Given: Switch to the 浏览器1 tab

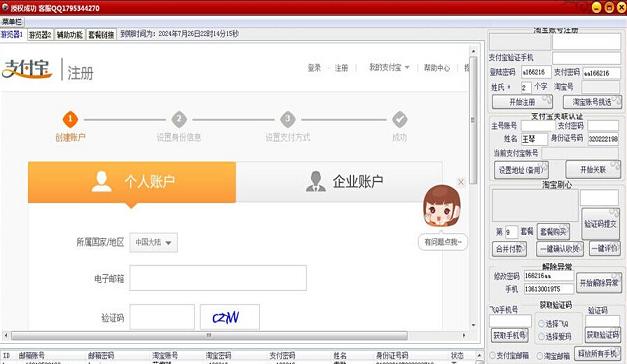Looking at the screenshot, I should click(12, 35).
